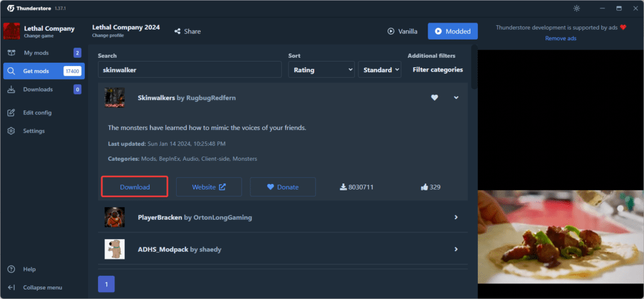Viewport: 644px width, 299px height.
Task: Expand the PlayerBracken mod entry
Action: click(456, 217)
